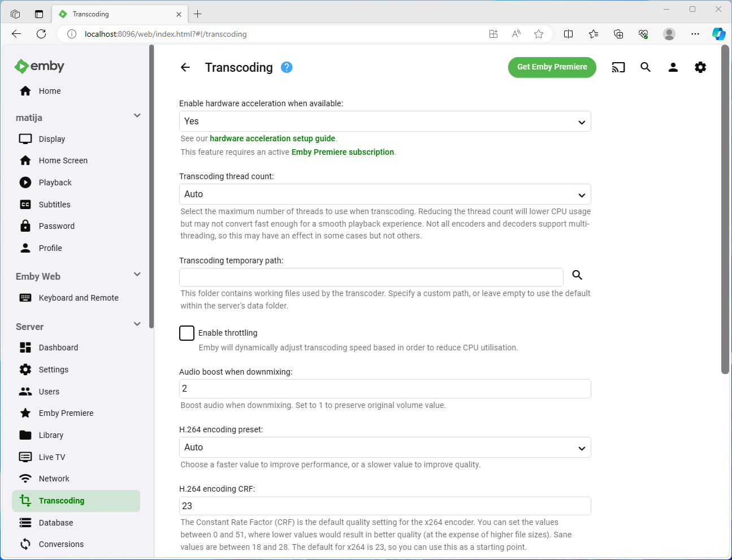Enable throttling checkbox
Screen dimensions: 732x560
point(187,333)
